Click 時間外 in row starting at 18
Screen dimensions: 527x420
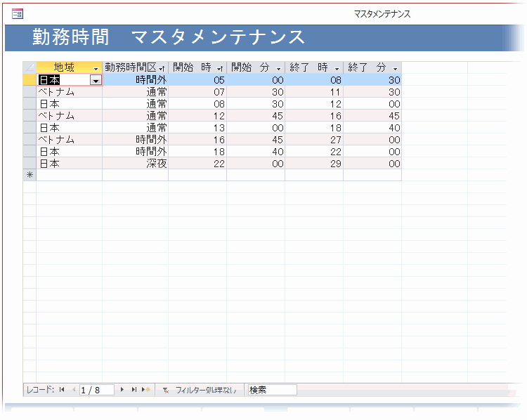coord(136,152)
